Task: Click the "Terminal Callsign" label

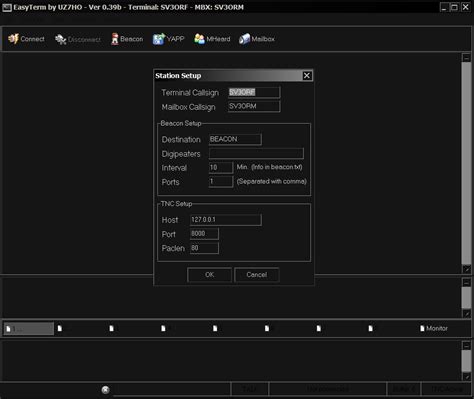Action: click(190, 93)
